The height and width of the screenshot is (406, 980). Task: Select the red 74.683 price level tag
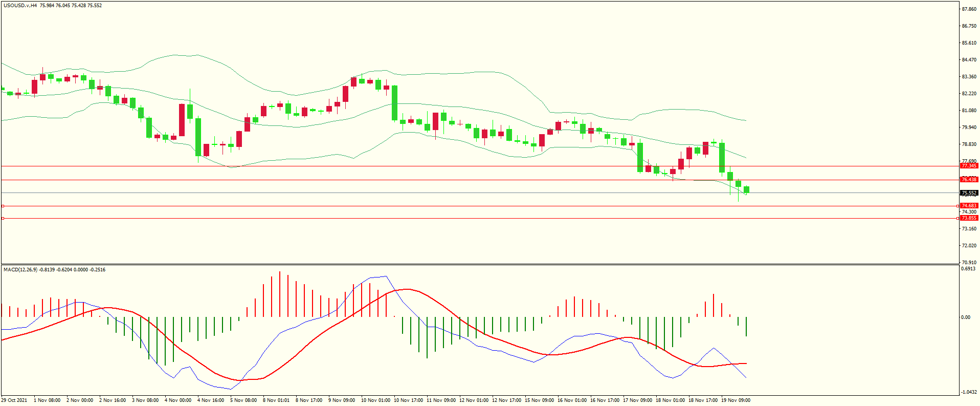click(x=969, y=206)
